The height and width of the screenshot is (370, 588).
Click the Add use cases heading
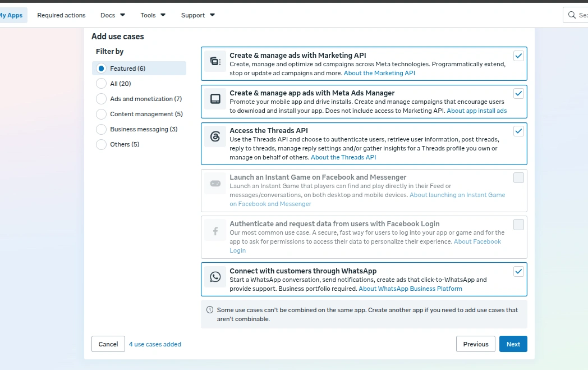(117, 36)
